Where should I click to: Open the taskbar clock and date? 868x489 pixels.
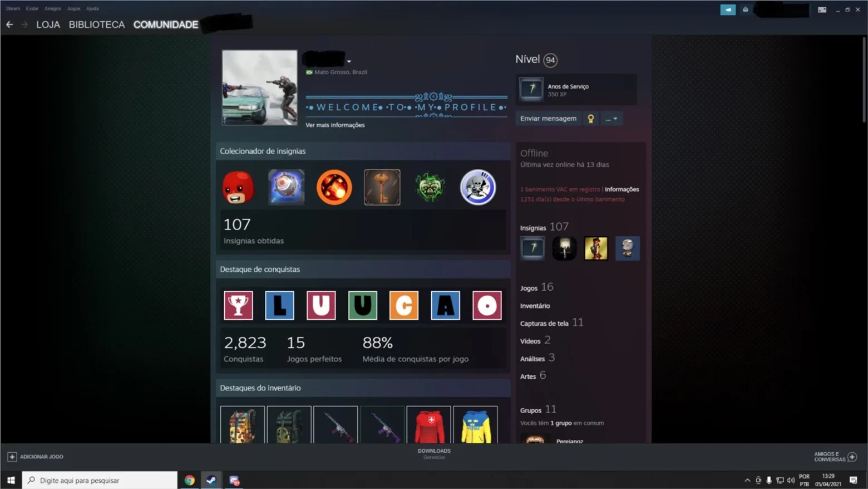click(x=828, y=480)
